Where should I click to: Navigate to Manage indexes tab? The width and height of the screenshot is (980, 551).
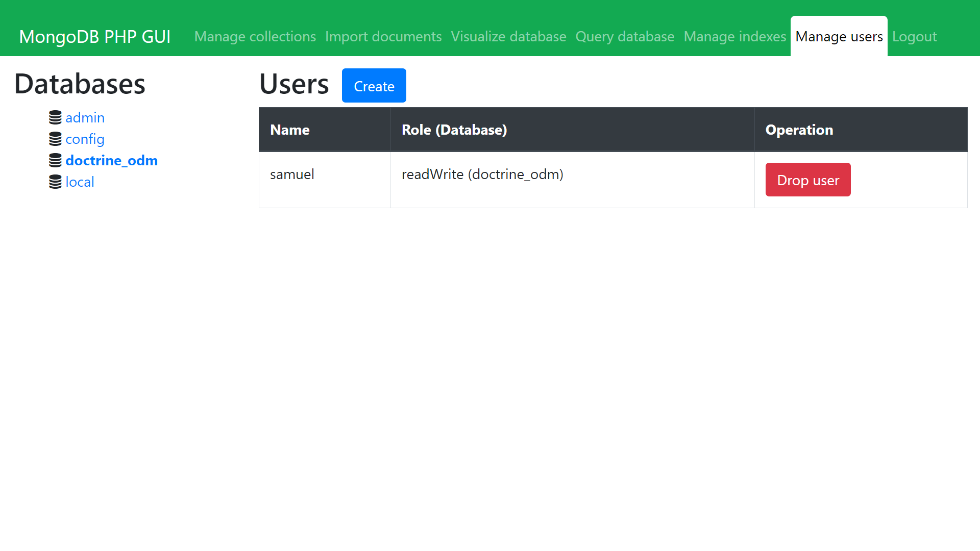(x=734, y=37)
